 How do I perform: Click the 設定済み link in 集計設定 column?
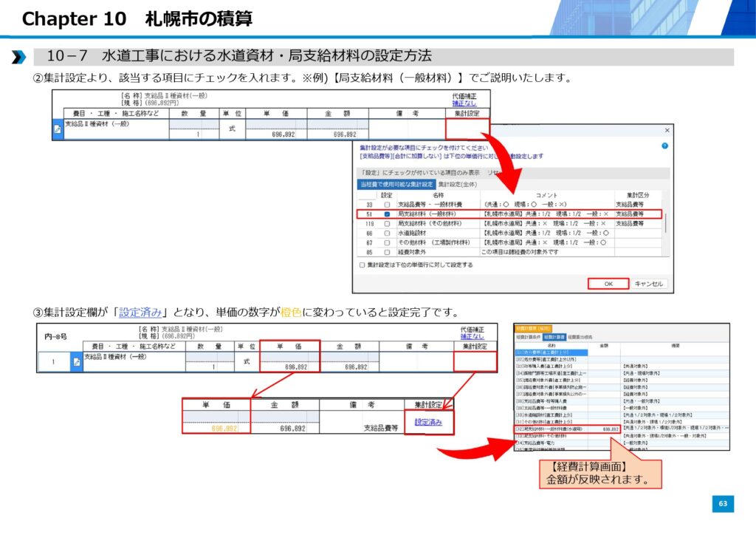pyautogui.click(x=428, y=422)
